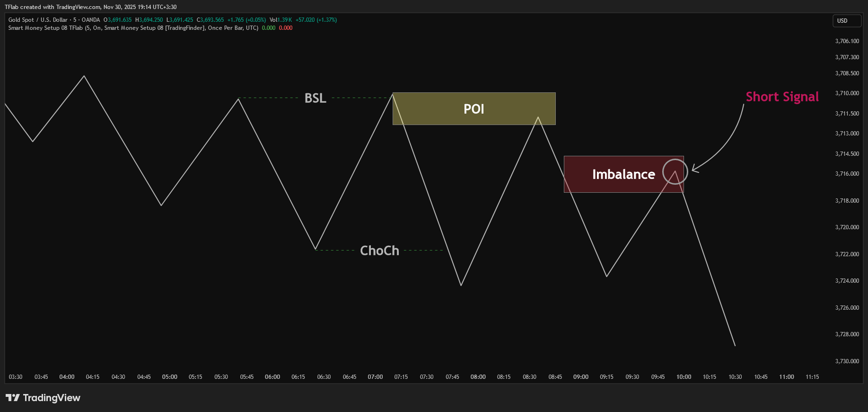Click the 3,722.000 price label
Screen dimensions: 868x412
click(x=847, y=254)
